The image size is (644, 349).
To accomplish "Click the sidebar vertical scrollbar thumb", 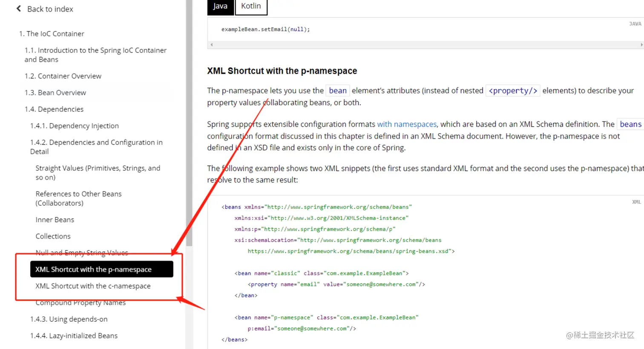I will click(x=189, y=123).
